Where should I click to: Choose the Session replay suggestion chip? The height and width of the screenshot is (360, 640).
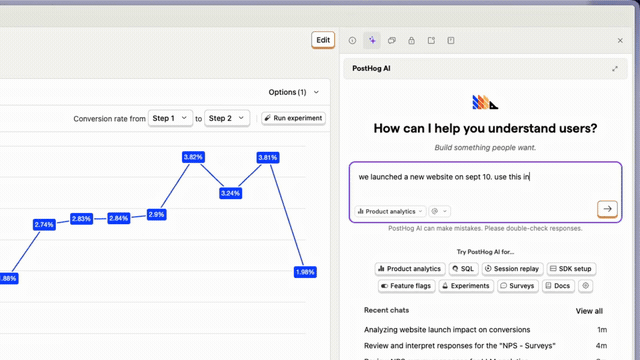pos(512,269)
